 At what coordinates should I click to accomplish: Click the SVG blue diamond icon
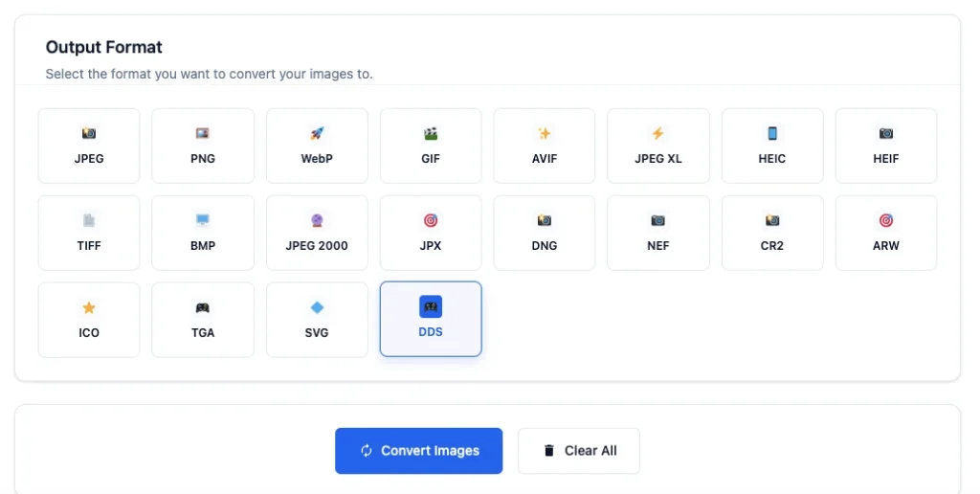click(317, 308)
